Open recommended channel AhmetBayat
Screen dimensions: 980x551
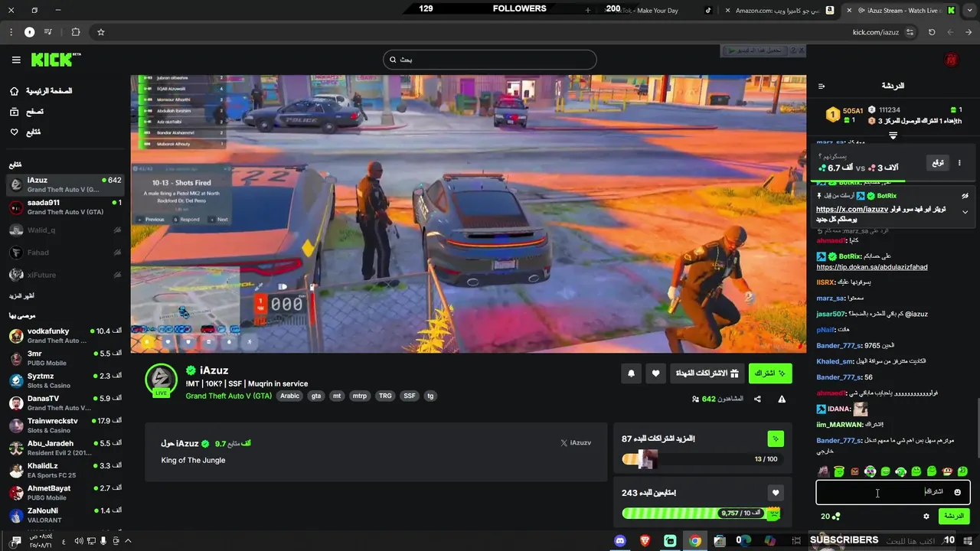[65, 492]
